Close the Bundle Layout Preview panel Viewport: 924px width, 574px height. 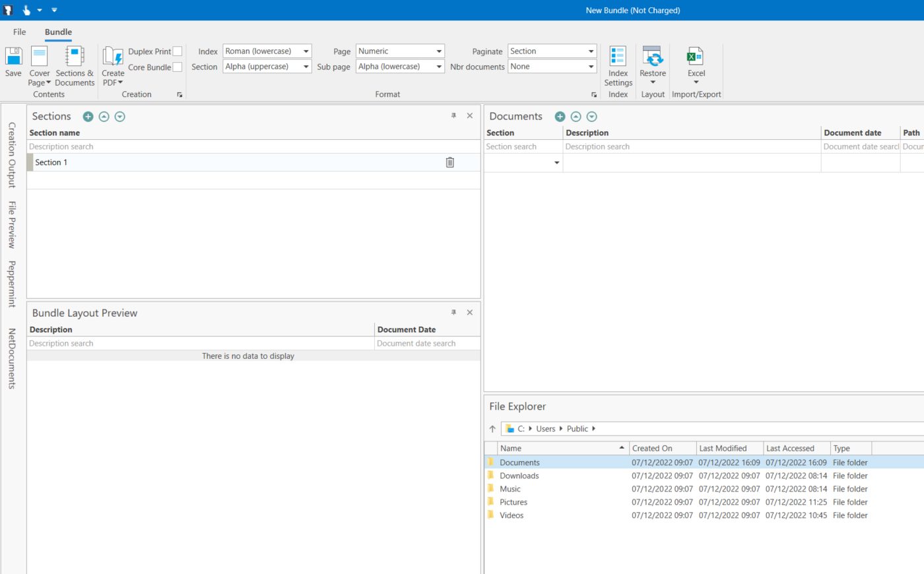point(470,312)
